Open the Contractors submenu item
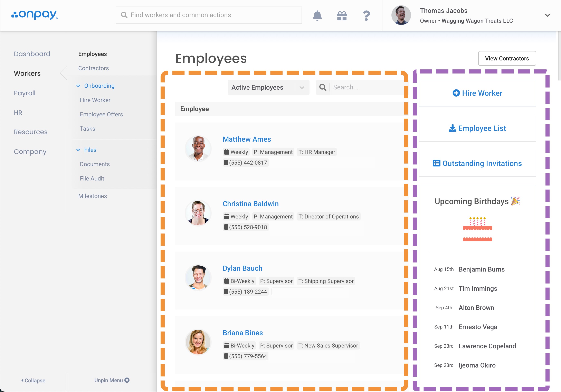 (93, 68)
